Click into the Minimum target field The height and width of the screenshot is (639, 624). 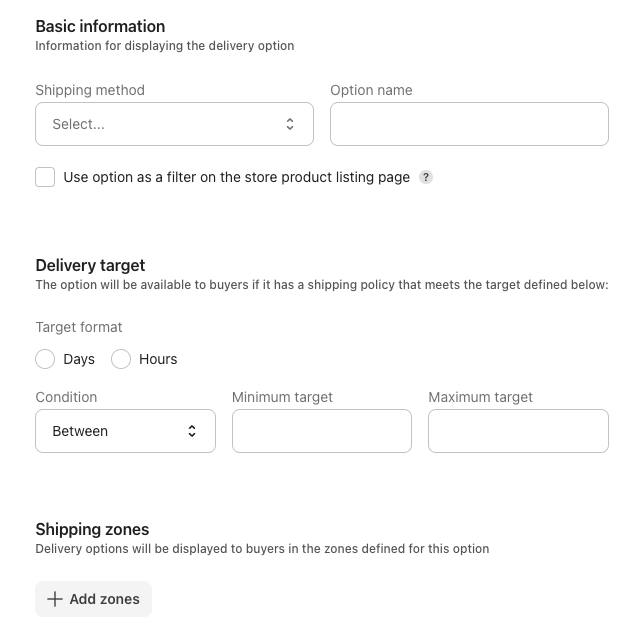coord(321,431)
